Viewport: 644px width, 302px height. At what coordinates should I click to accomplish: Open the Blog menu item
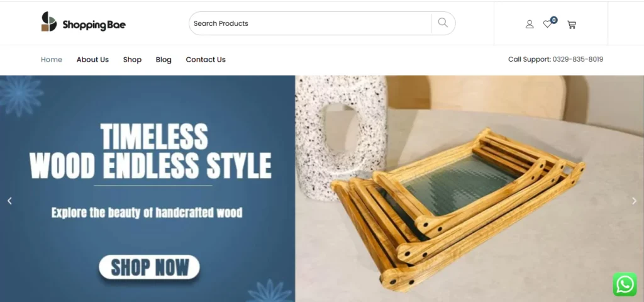(x=164, y=60)
